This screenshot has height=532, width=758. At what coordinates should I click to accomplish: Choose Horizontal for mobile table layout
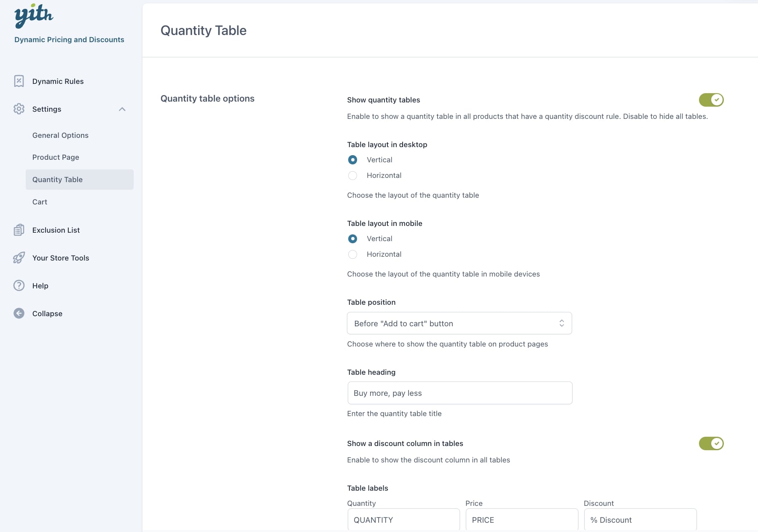353,254
